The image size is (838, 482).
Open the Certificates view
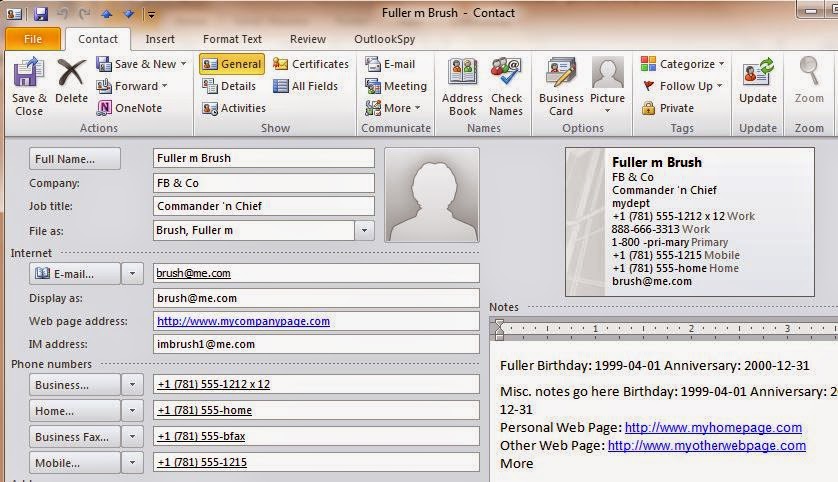coord(311,64)
